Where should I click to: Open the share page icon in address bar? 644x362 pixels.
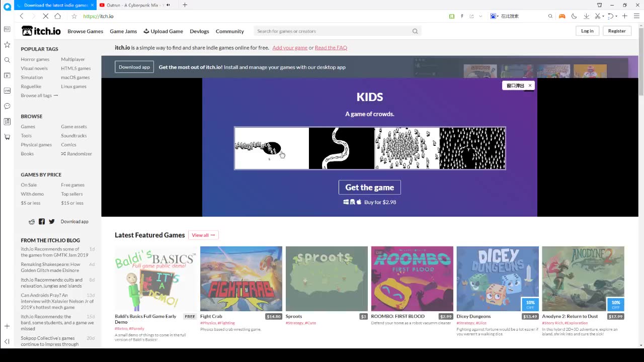pyautogui.click(x=471, y=16)
